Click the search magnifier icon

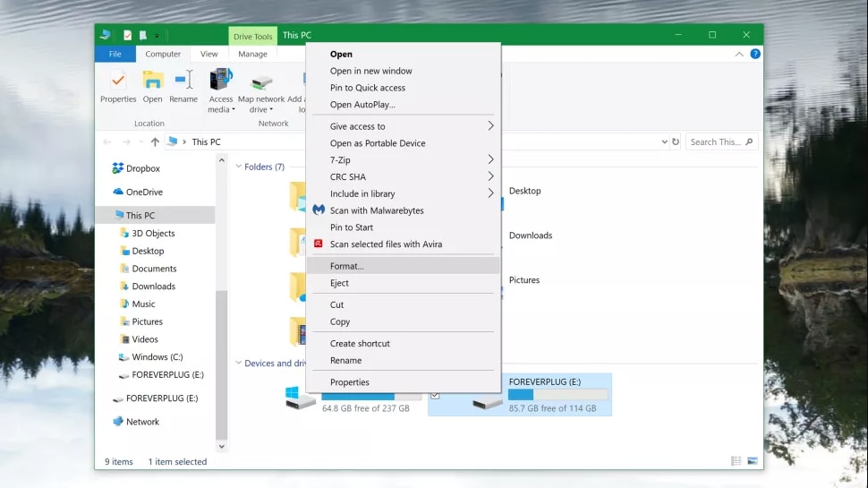[749, 141]
